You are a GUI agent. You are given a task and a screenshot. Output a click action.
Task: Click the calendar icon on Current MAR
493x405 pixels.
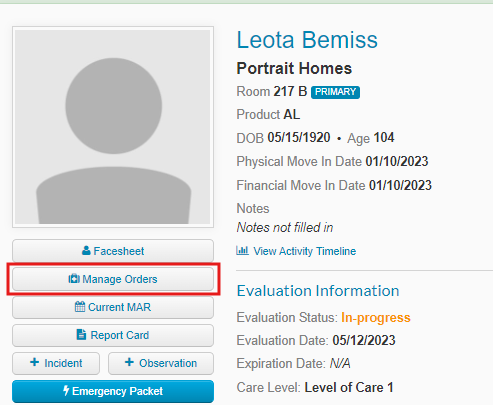point(80,307)
